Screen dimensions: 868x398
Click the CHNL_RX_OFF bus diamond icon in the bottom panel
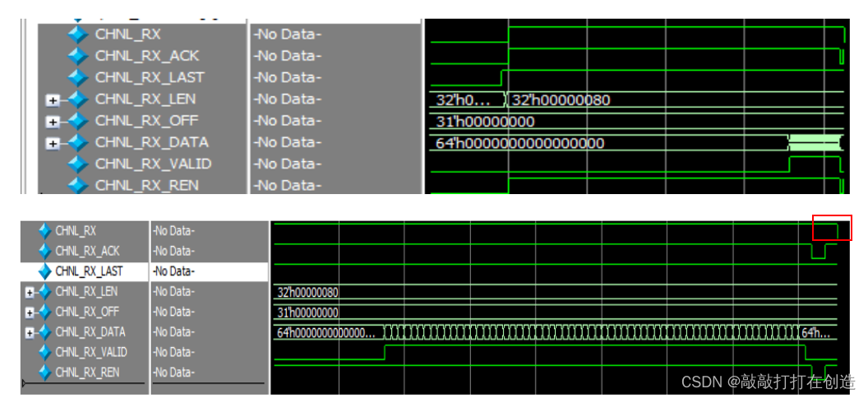[x=45, y=312]
